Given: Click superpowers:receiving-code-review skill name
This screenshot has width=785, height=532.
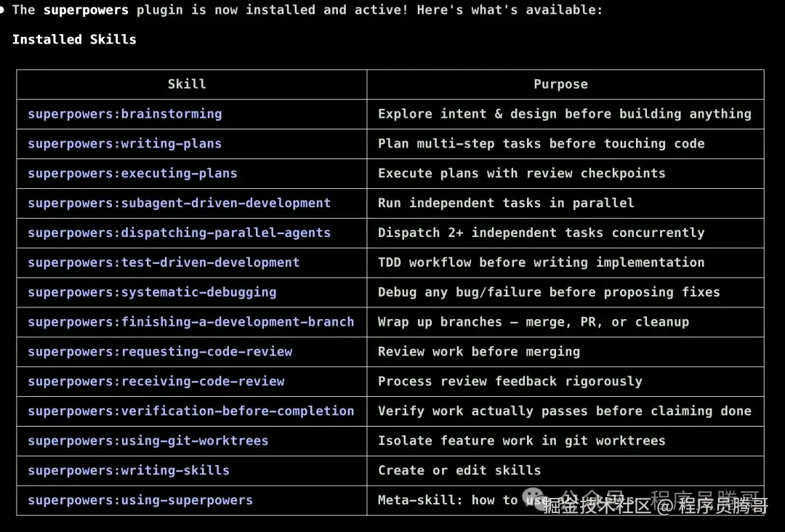Looking at the screenshot, I should [x=156, y=382].
